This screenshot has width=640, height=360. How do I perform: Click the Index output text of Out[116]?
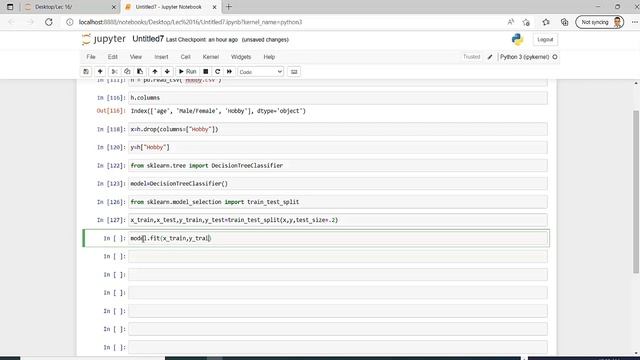[x=218, y=111]
